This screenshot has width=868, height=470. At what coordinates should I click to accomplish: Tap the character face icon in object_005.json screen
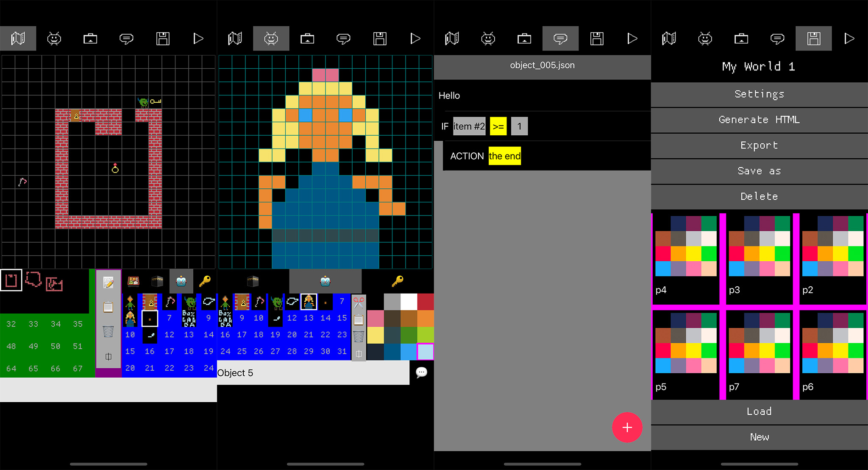[488, 39]
